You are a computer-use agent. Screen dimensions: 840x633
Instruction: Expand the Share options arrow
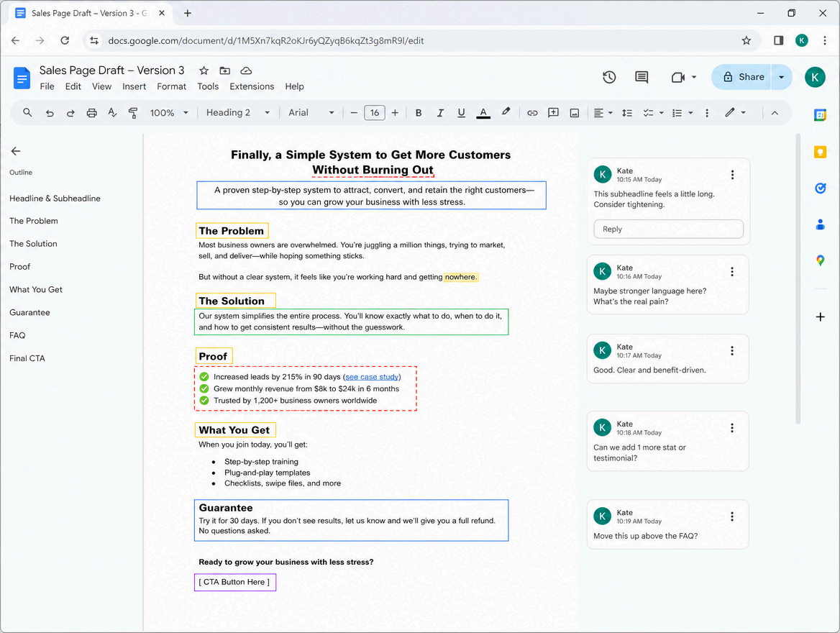click(782, 77)
